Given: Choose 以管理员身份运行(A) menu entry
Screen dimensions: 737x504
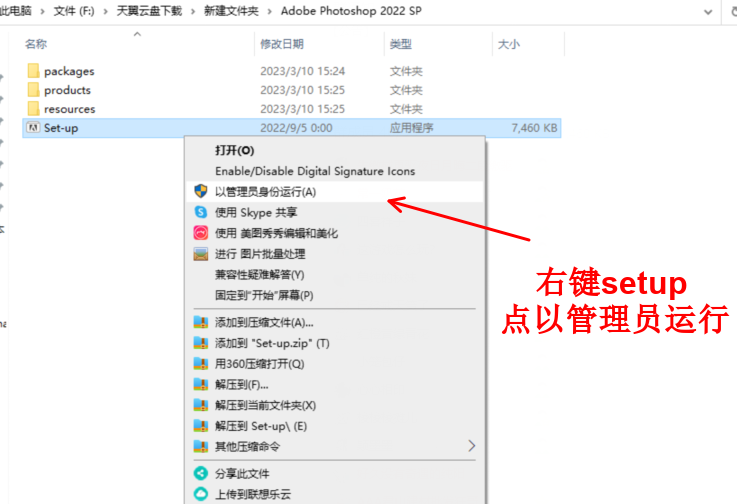Looking at the screenshot, I should tap(265, 191).
